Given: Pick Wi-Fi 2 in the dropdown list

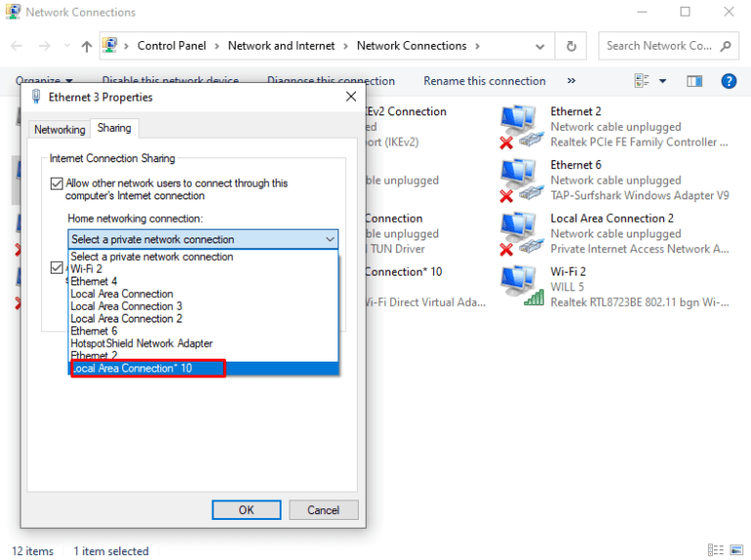Looking at the screenshot, I should 86,269.
